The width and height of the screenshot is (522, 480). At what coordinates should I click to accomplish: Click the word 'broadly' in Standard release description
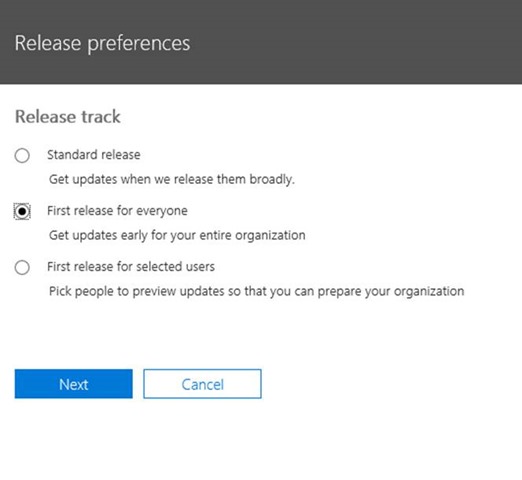click(272, 179)
